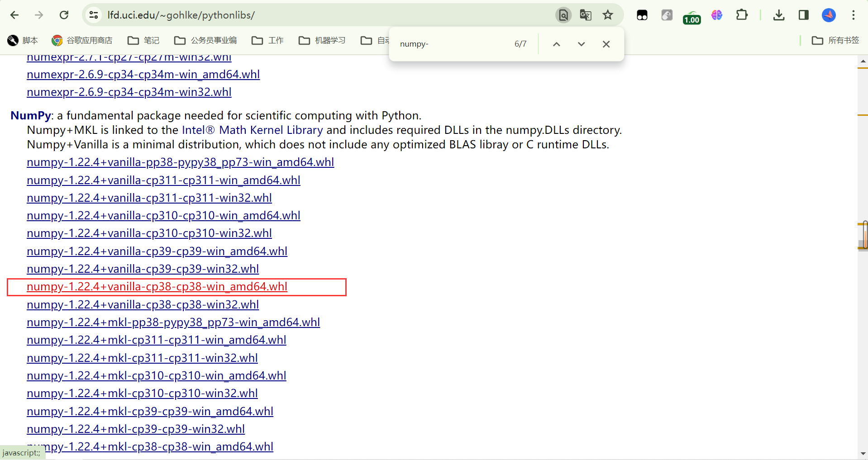
Task: Click the address bar URL lfd.uci.edu
Action: tap(181, 15)
